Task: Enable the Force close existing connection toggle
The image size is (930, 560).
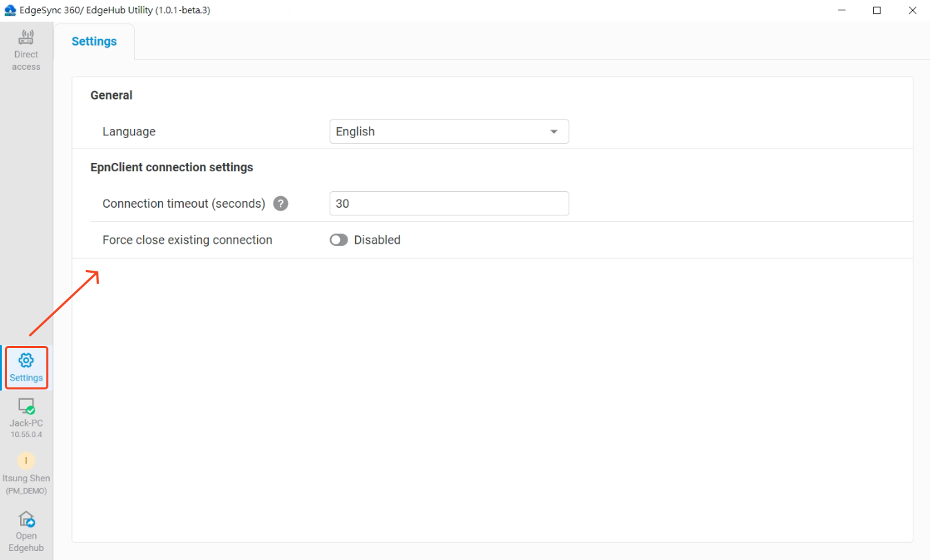Action: click(339, 240)
